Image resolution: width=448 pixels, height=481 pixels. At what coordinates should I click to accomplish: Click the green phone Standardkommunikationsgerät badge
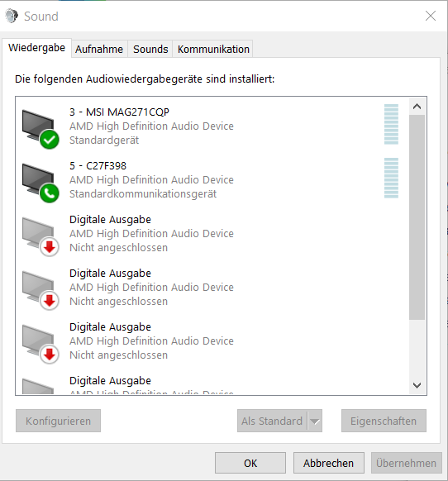(50, 193)
